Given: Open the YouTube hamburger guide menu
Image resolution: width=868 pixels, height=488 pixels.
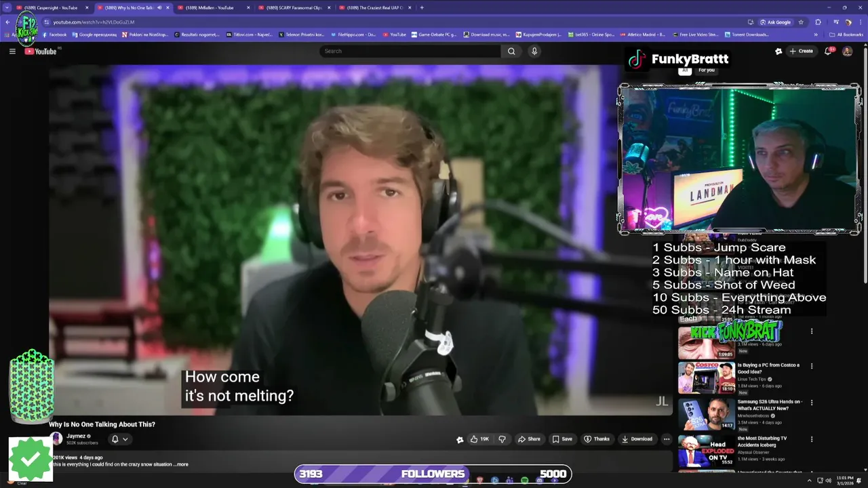Looking at the screenshot, I should (x=12, y=51).
